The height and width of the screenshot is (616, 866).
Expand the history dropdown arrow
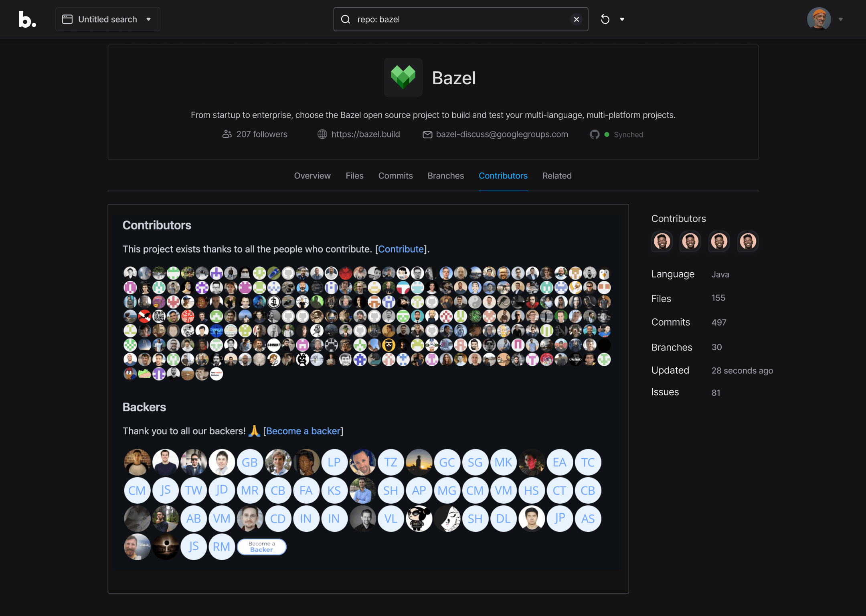622,19
